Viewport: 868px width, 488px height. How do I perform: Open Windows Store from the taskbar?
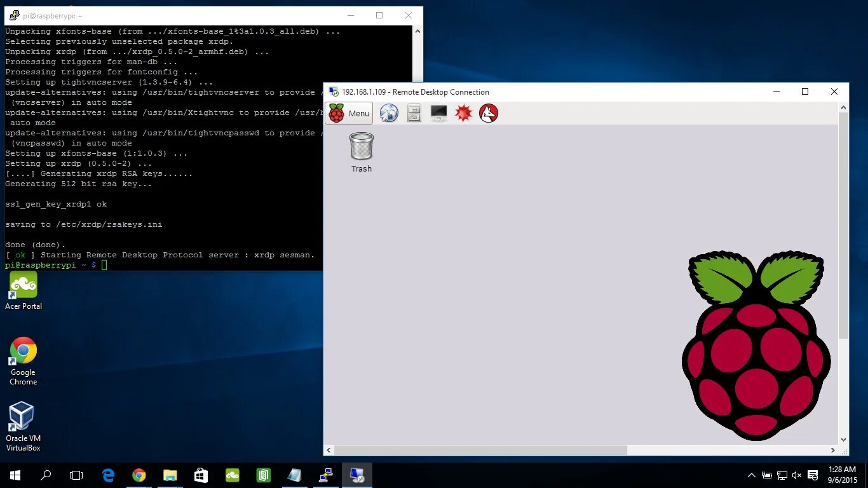pyautogui.click(x=201, y=475)
